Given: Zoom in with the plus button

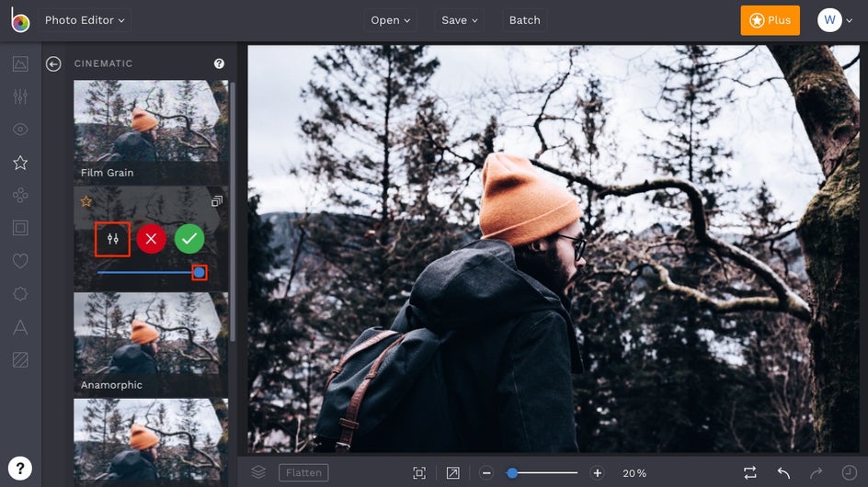Looking at the screenshot, I should (598, 473).
